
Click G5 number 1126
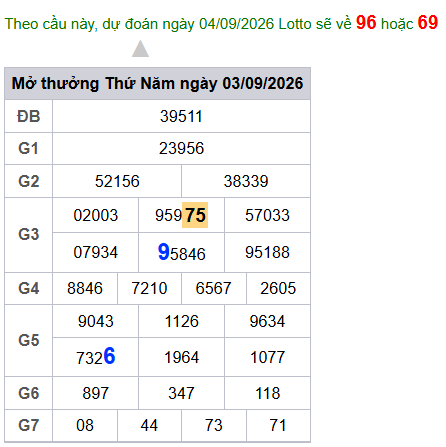click(x=181, y=321)
